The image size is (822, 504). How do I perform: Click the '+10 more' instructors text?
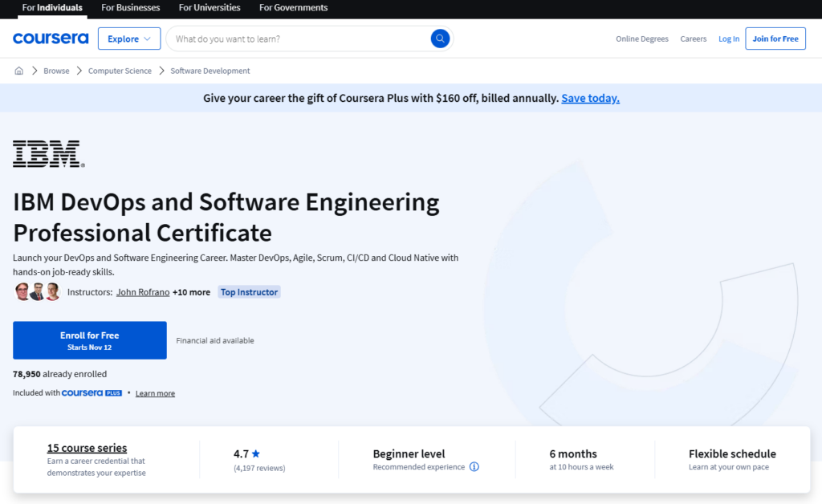coord(191,292)
